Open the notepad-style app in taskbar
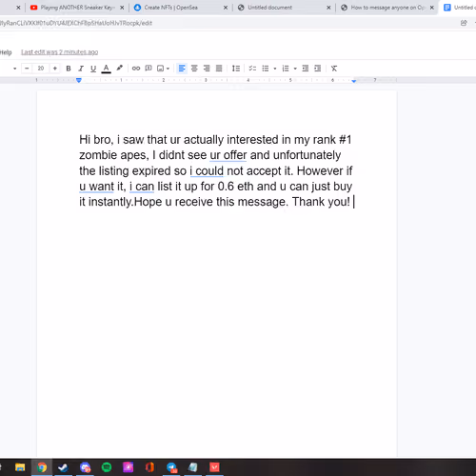476x476 pixels. click(193, 467)
